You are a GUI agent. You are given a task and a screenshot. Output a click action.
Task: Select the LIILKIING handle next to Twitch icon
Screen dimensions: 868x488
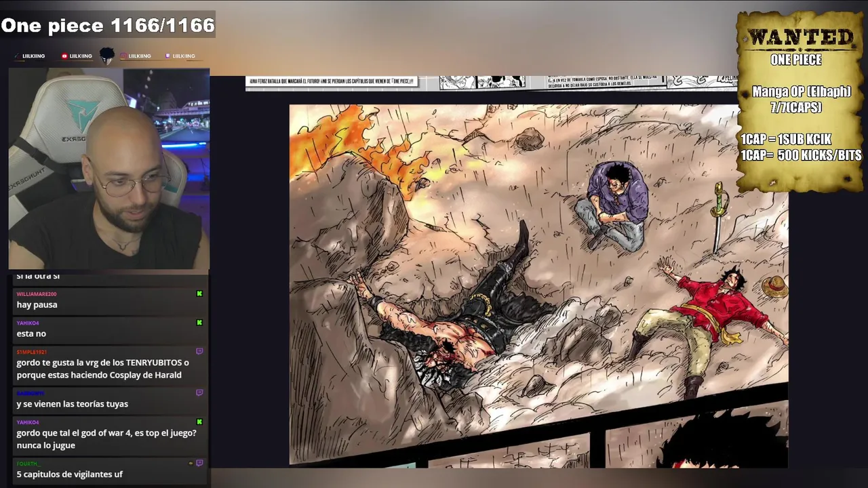coord(184,56)
